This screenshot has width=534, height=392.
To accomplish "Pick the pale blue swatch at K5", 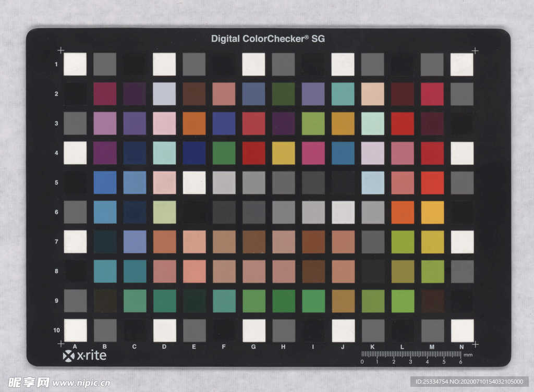I will click(x=373, y=183).
